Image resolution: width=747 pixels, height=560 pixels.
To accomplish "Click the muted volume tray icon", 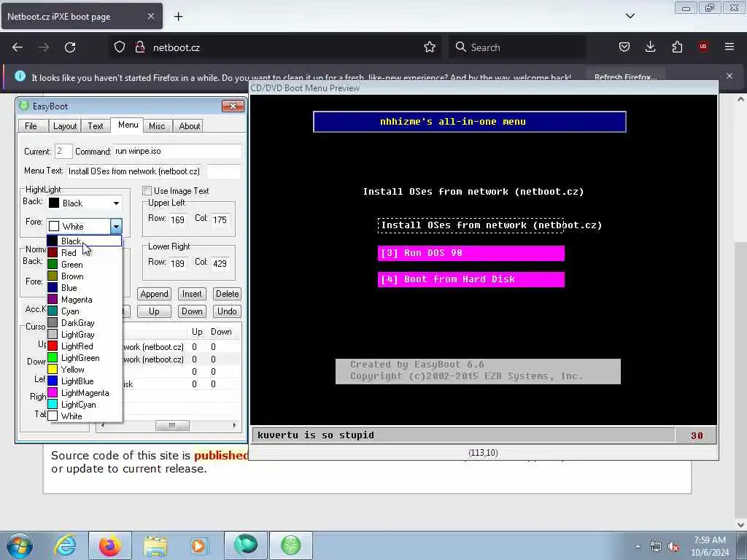I will tap(673, 546).
